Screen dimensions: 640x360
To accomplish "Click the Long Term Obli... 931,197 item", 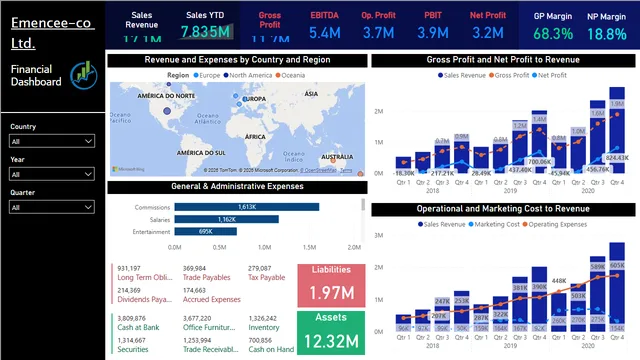I will tap(144, 273).
